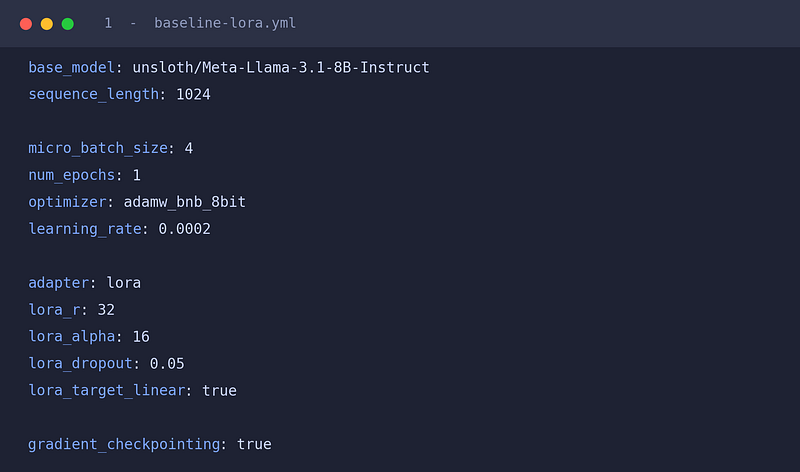
Task: Click the lora_dropout value 0.05
Action: 167,364
